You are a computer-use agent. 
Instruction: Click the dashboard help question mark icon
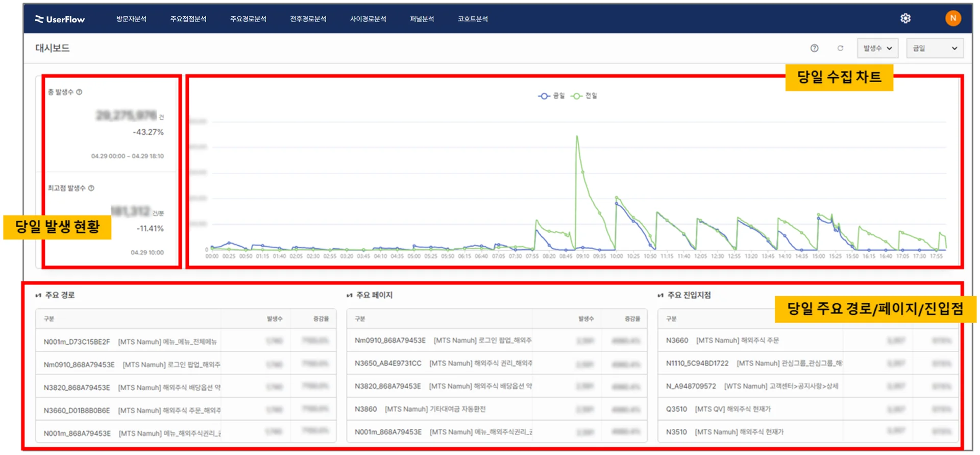pos(814,48)
